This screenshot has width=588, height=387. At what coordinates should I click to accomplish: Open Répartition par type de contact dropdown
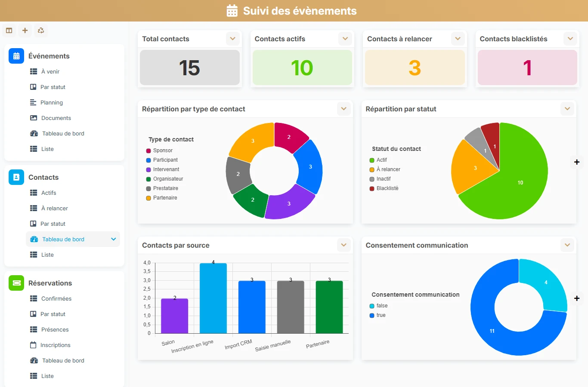pyautogui.click(x=344, y=109)
